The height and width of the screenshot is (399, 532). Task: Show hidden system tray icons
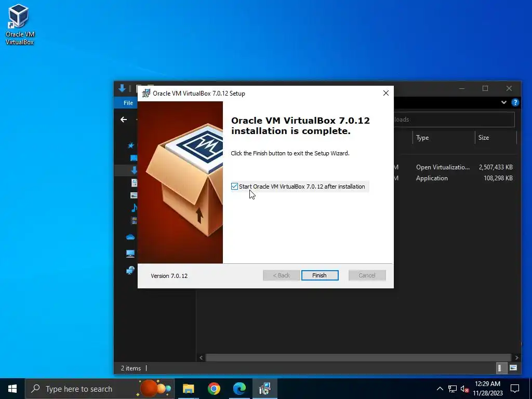pyautogui.click(x=440, y=389)
